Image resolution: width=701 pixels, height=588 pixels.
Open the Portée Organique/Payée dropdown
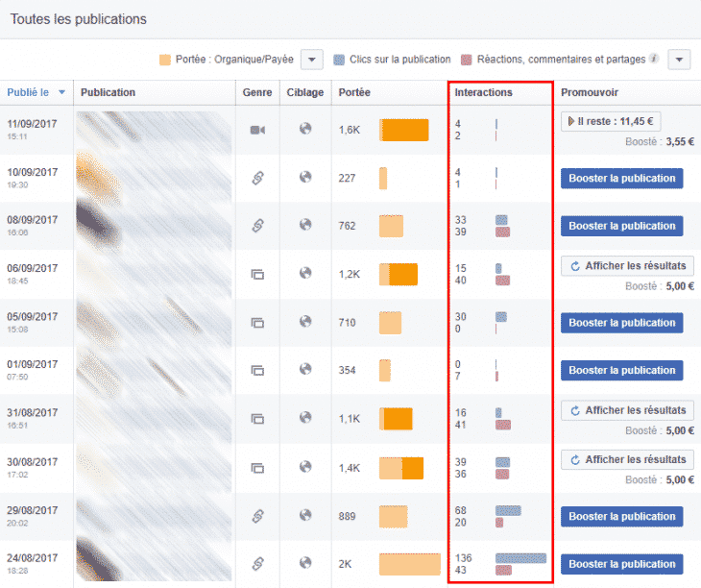tap(311, 60)
